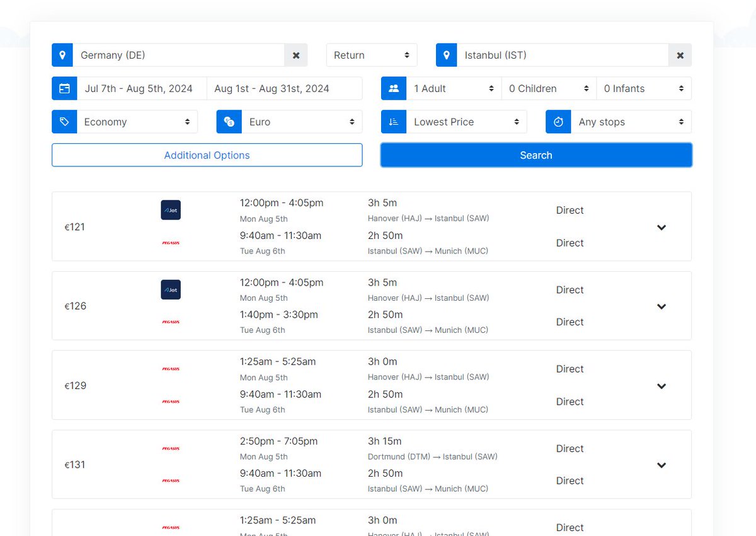Click the currency coins icon
756x536 pixels.
[x=229, y=122]
